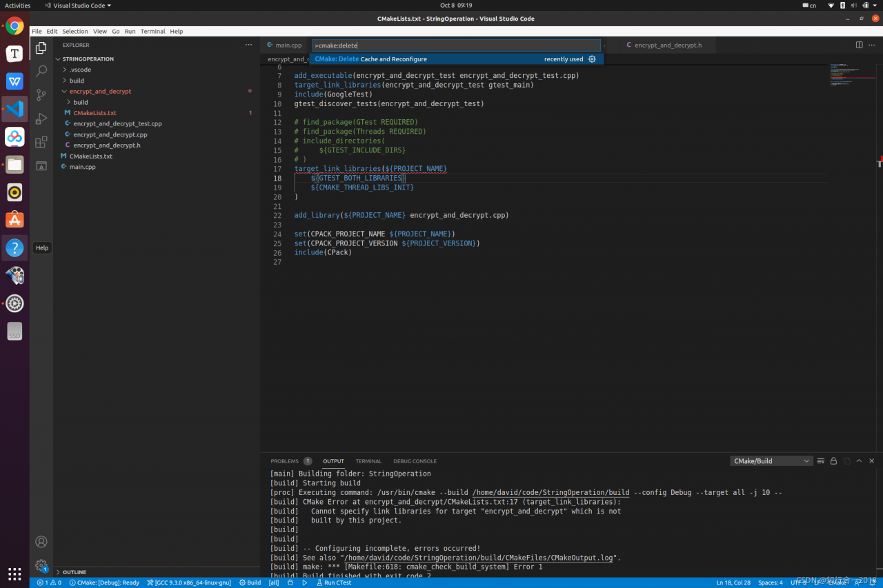Screen dimensions: 883x588
Task: Open the Terminal menu
Action: point(152,31)
